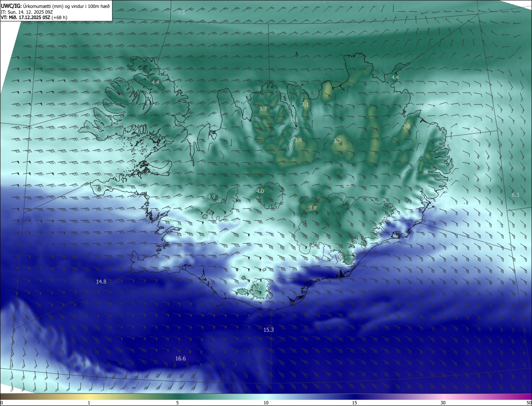The width and height of the screenshot is (532, 406).
Task: Click the 4.9 value label on the map
Action: (212, 197)
